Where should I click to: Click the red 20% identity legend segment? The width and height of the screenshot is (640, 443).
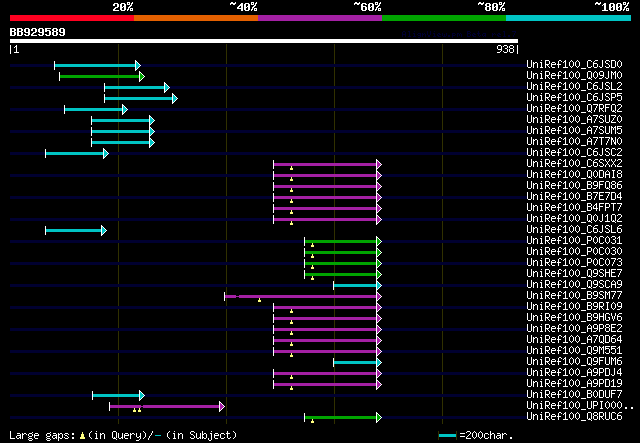pos(72,18)
